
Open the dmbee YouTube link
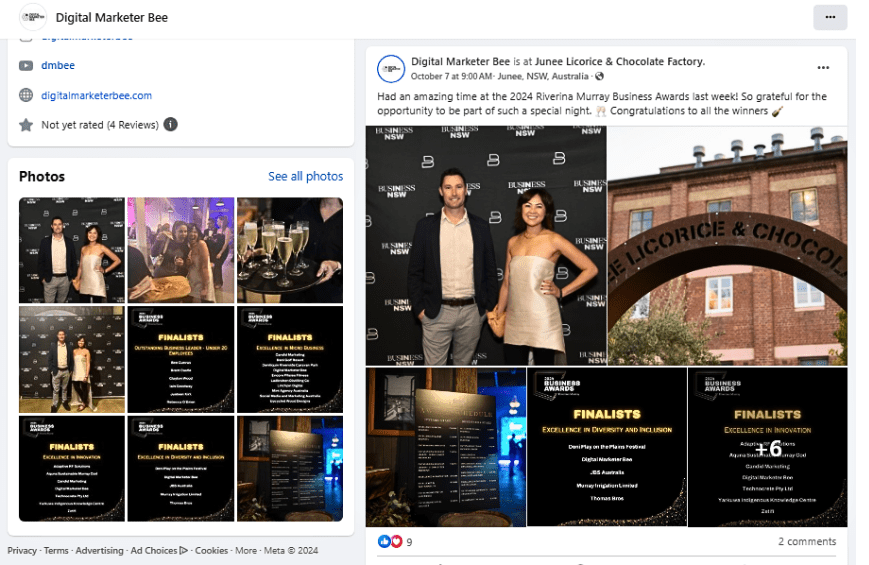(58, 65)
